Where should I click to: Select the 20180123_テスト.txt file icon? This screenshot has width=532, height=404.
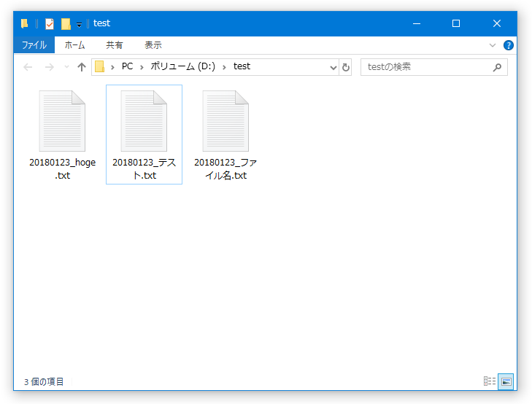point(144,121)
